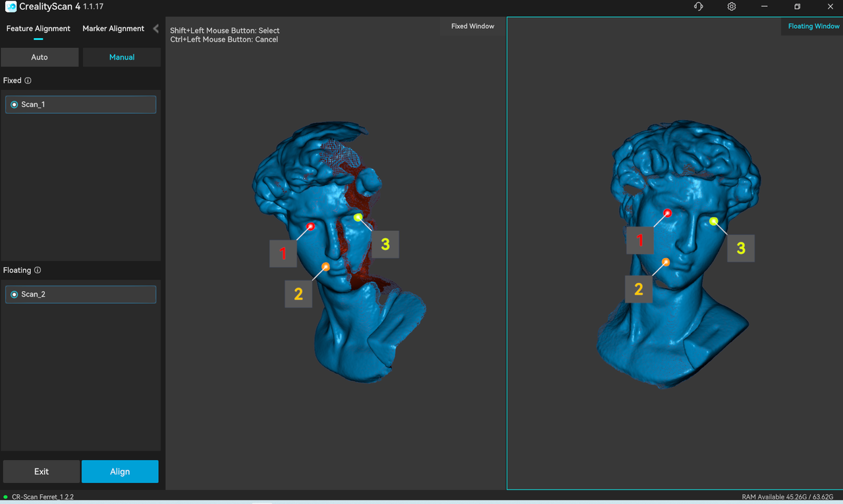Click red marker point 1 in Fixed Window
The width and height of the screenshot is (843, 504).
pos(311,226)
